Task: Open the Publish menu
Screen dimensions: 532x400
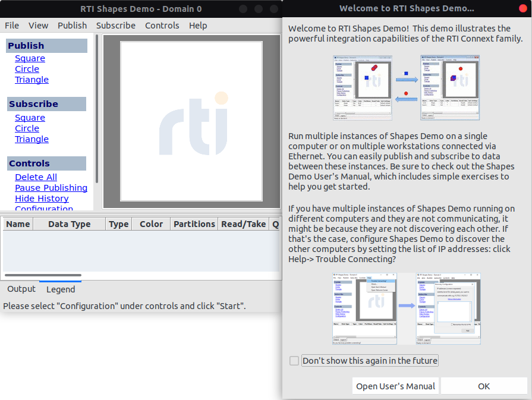Action: pos(73,26)
